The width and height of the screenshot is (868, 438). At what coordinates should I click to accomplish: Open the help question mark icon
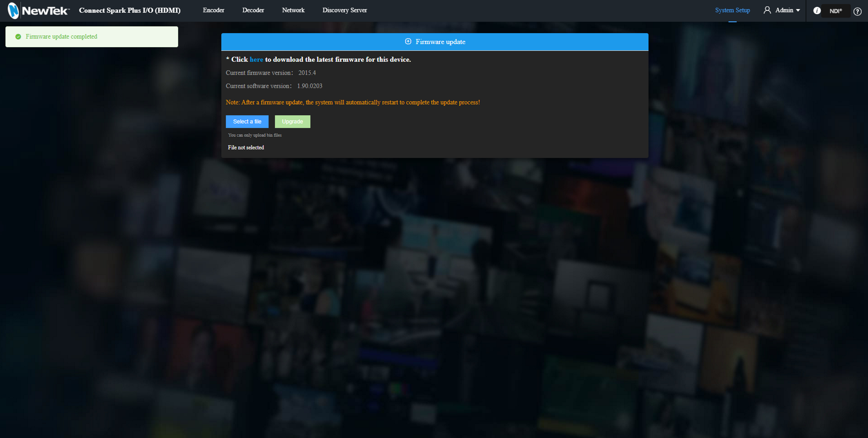[x=858, y=11]
